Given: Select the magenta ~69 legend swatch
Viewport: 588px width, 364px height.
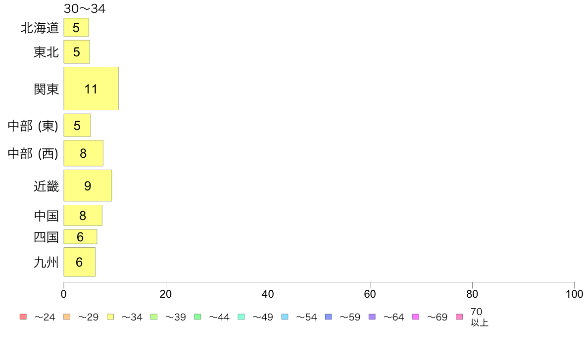Looking at the screenshot, I should pos(415,317).
